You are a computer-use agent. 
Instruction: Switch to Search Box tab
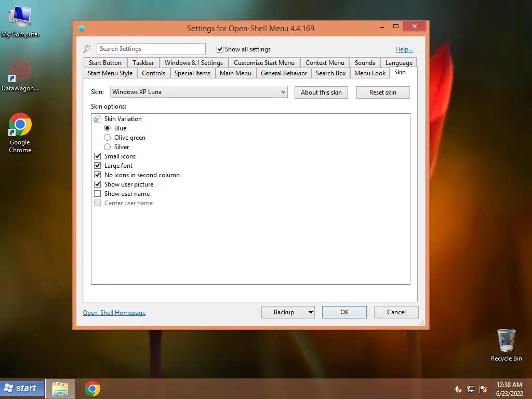click(x=331, y=73)
